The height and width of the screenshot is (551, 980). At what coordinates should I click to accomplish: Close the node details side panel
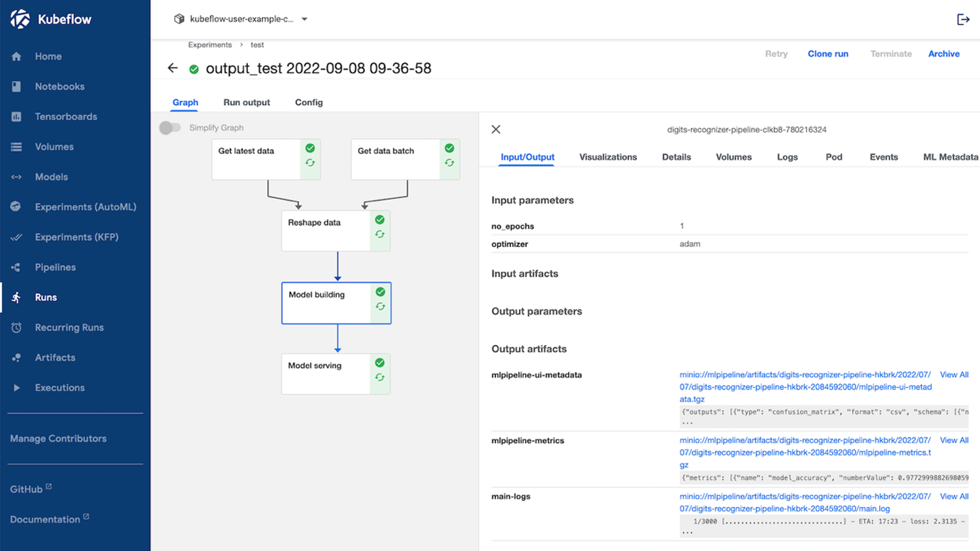tap(496, 129)
